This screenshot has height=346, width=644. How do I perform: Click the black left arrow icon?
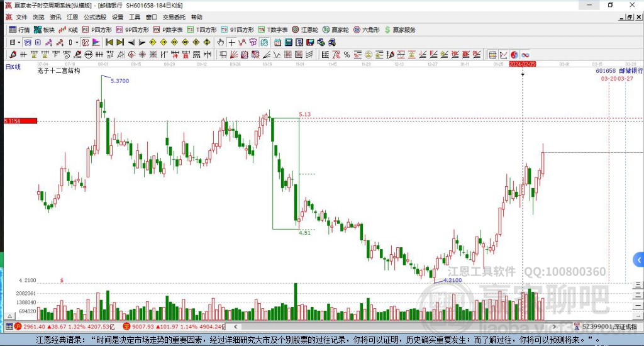(x=131, y=42)
